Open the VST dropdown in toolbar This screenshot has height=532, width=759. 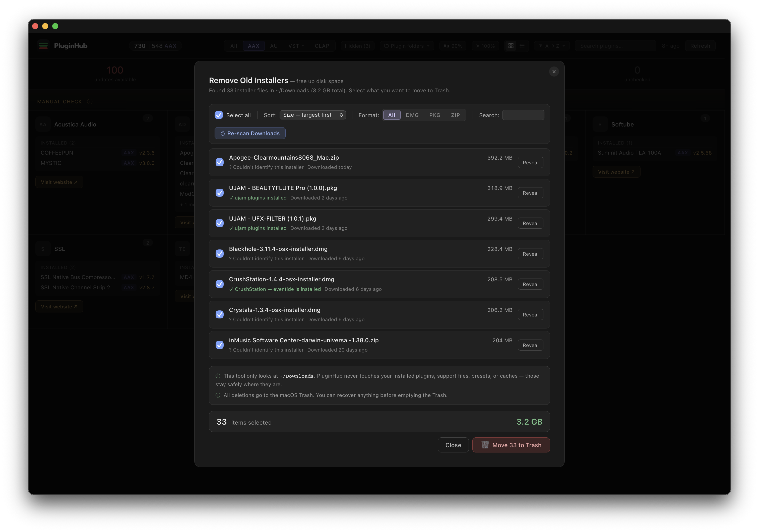pos(296,46)
